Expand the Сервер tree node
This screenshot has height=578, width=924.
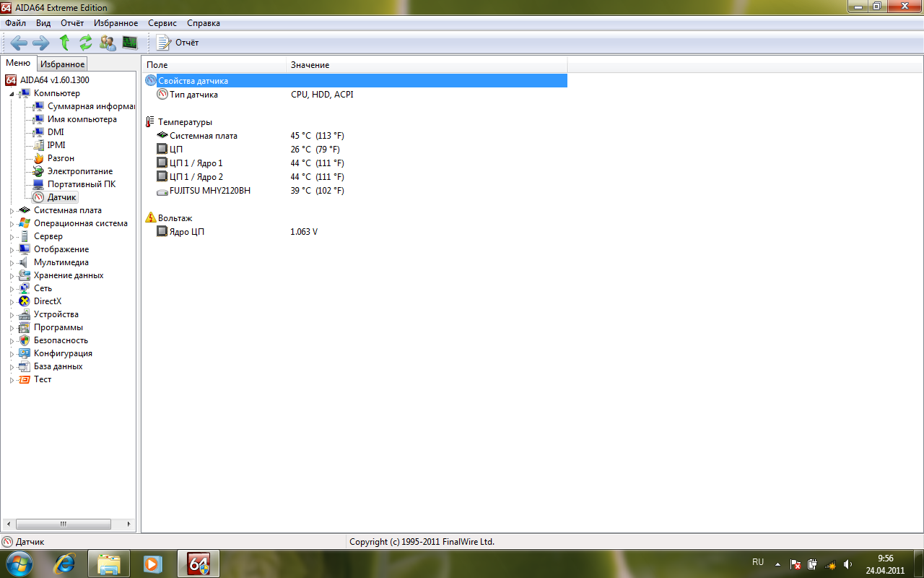12,236
